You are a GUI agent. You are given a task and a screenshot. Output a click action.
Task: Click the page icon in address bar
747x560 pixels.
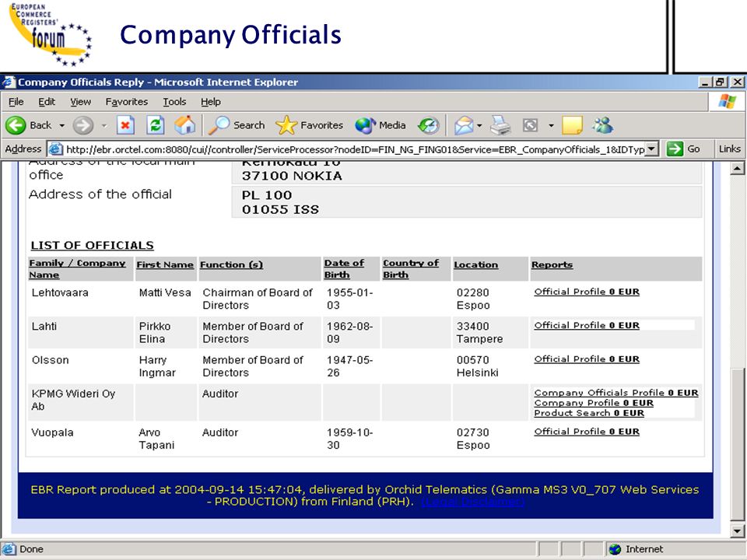[56, 149]
